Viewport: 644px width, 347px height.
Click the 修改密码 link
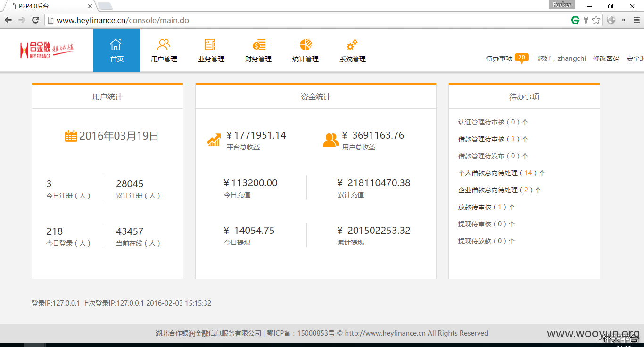[x=606, y=58]
